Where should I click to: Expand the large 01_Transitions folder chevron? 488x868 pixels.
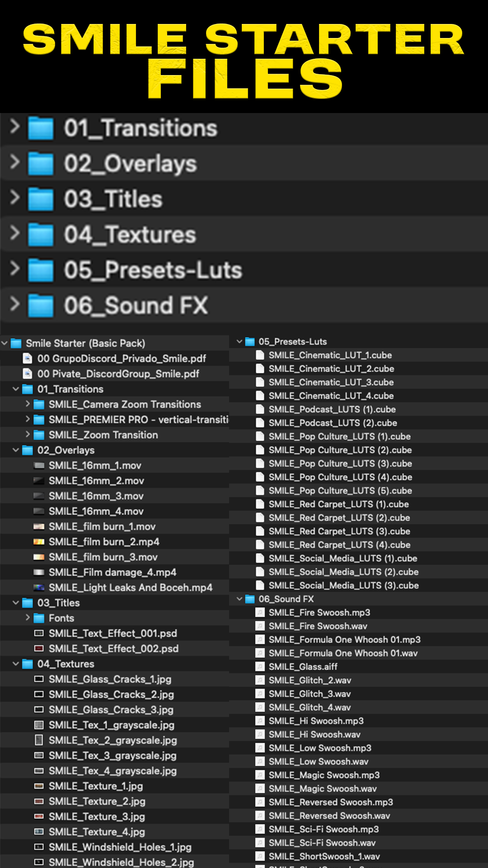pyautogui.click(x=15, y=127)
